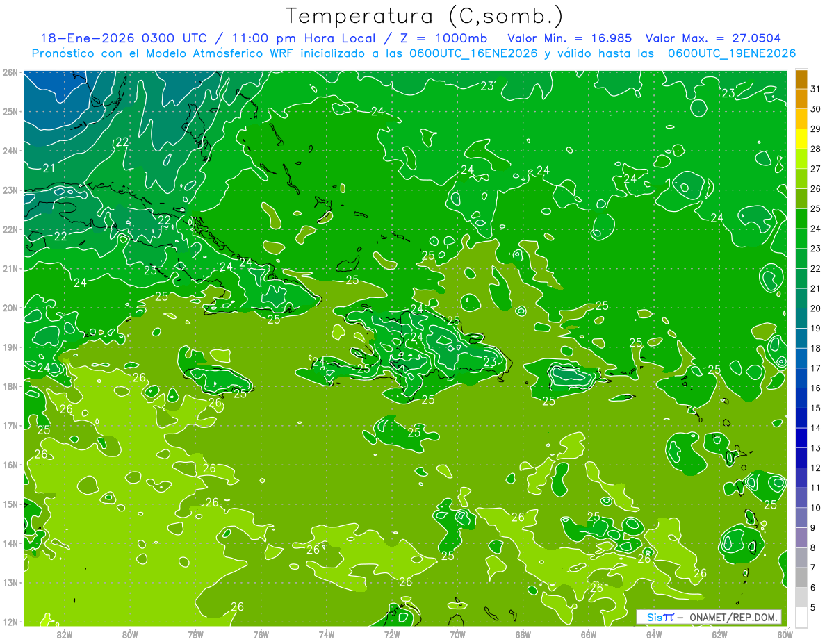Click the legend value label '8'
Screen dimensions: 834x644
pos(814,548)
